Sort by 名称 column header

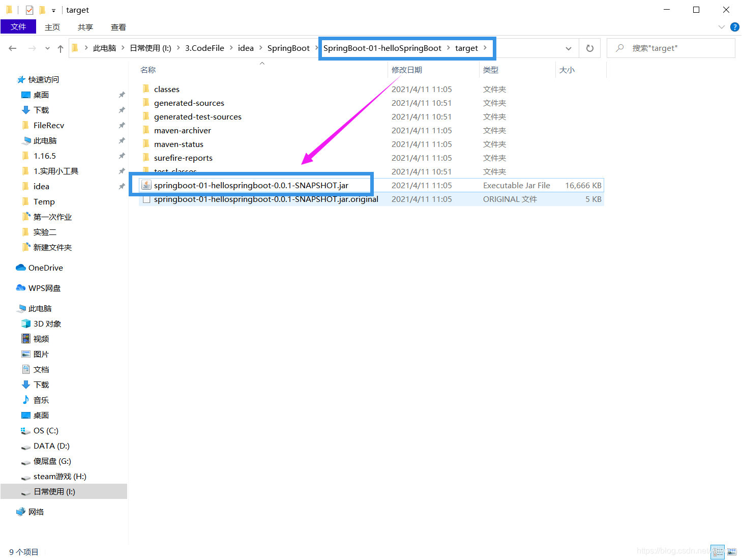tap(148, 70)
